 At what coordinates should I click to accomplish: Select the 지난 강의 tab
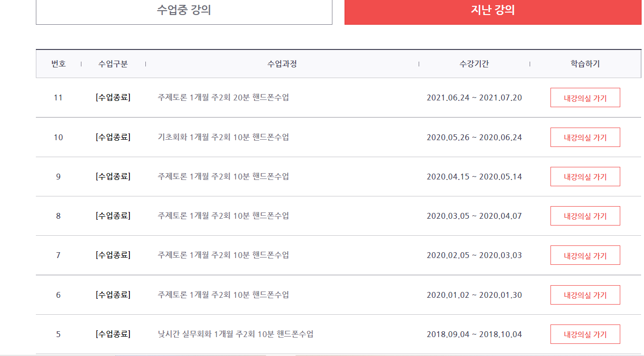(x=492, y=11)
